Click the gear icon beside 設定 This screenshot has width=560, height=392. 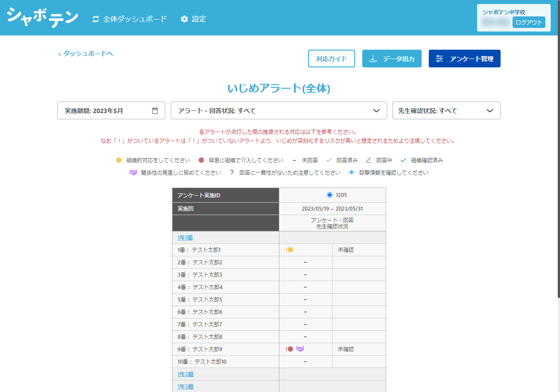point(184,19)
